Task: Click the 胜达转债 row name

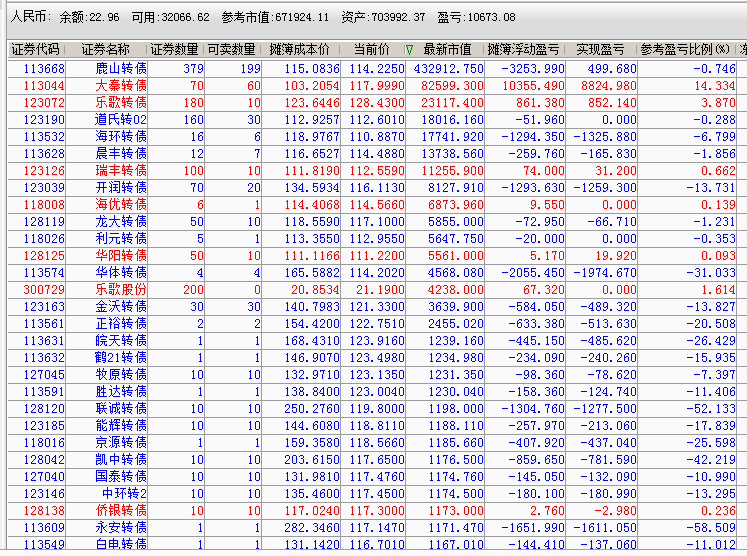Action: coord(121,392)
